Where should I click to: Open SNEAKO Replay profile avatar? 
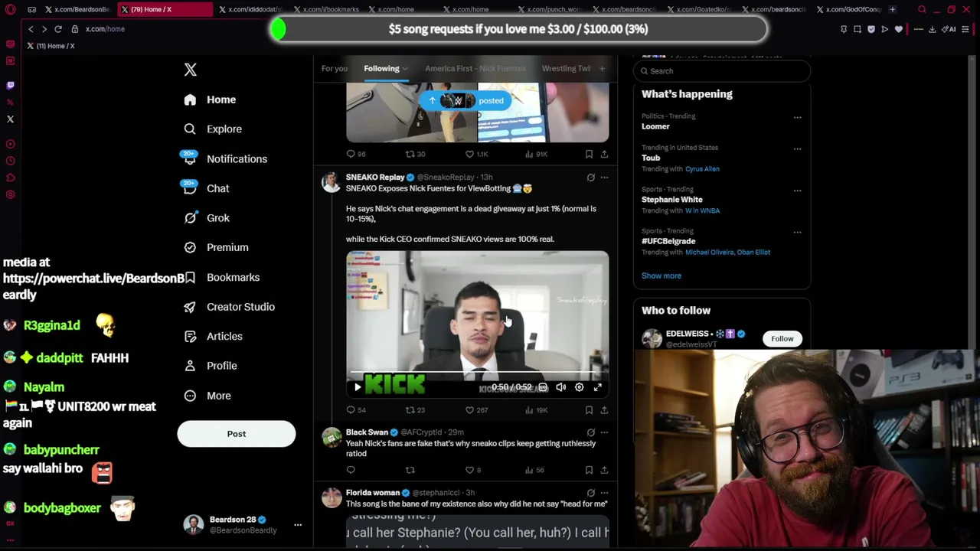coord(331,182)
